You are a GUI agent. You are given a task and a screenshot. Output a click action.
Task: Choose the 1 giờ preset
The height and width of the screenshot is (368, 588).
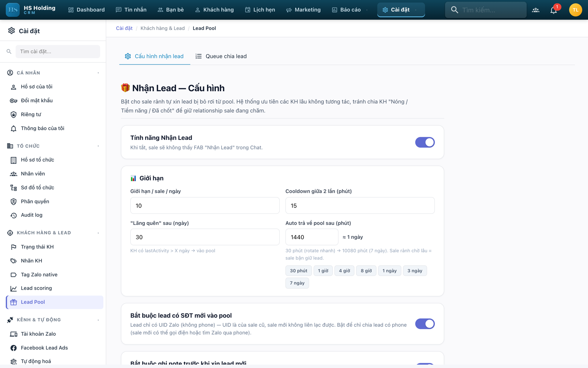pos(323,271)
